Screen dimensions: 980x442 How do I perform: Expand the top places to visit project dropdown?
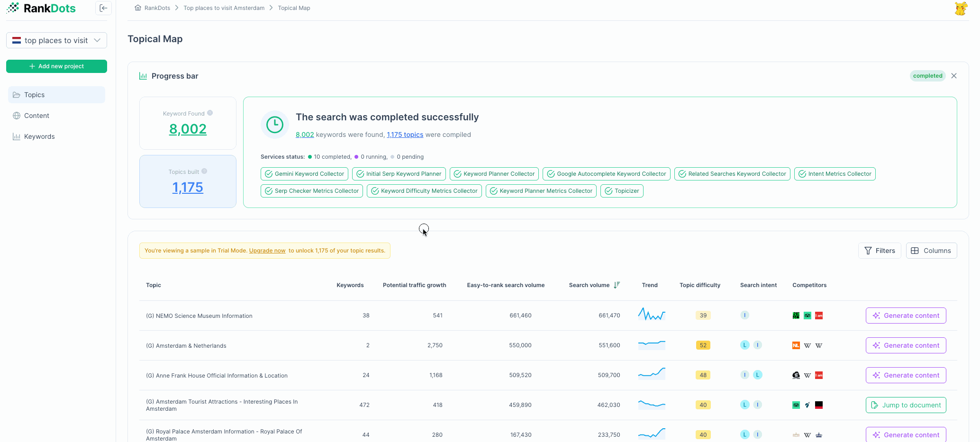point(56,40)
